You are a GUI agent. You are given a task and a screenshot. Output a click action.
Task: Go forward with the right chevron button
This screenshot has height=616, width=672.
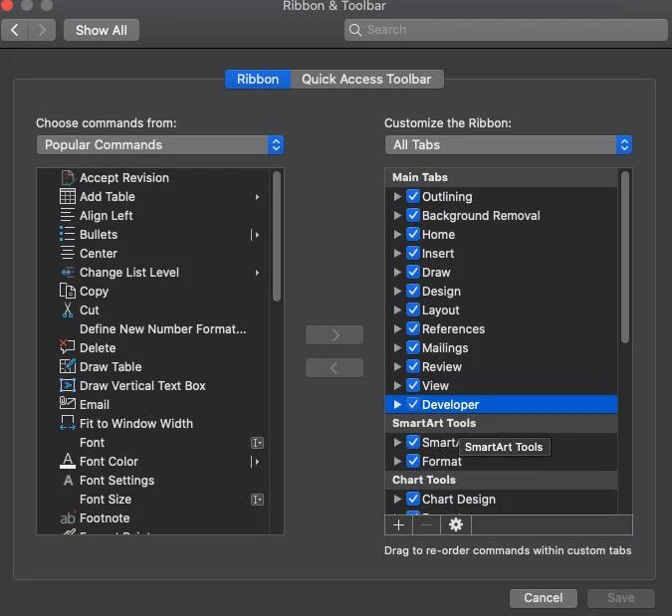point(42,30)
